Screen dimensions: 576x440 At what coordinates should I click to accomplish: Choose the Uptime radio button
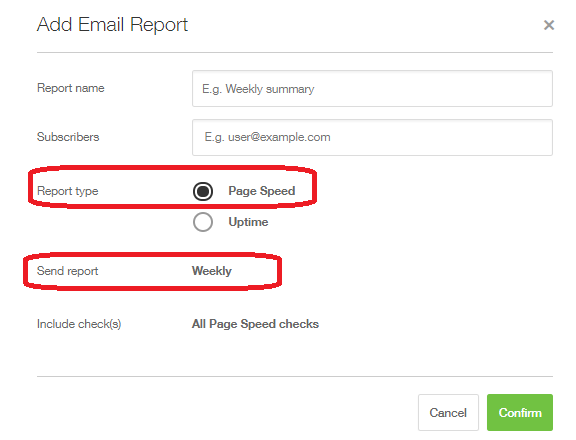pos(203,222)
